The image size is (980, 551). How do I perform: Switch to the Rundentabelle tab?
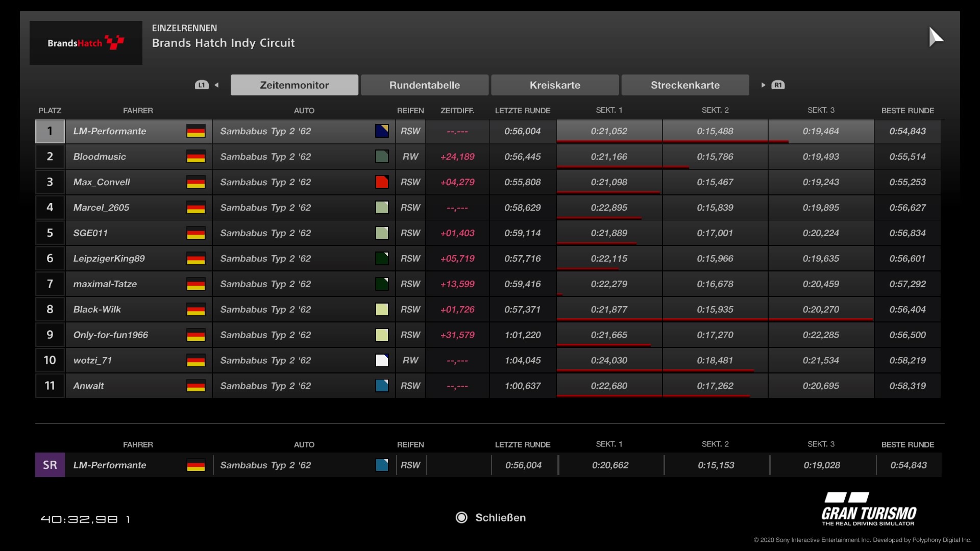point(424,85)
